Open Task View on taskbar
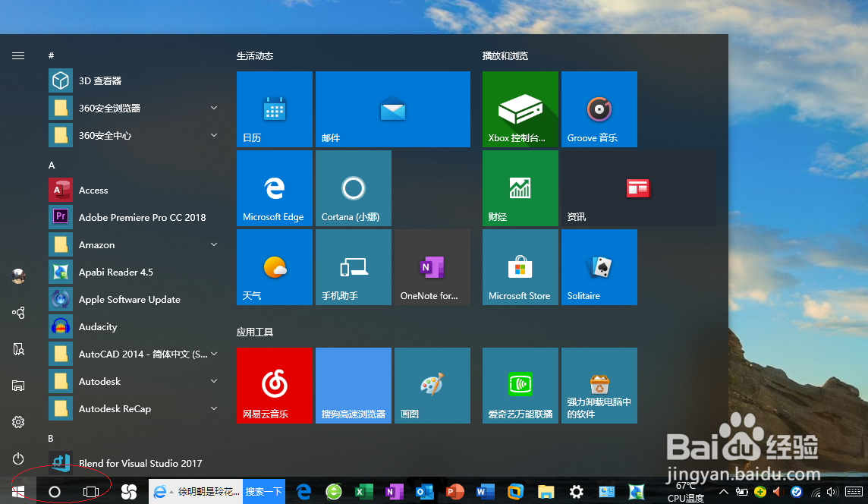Viewport: 868px width, 504px height. coord(91,492)
